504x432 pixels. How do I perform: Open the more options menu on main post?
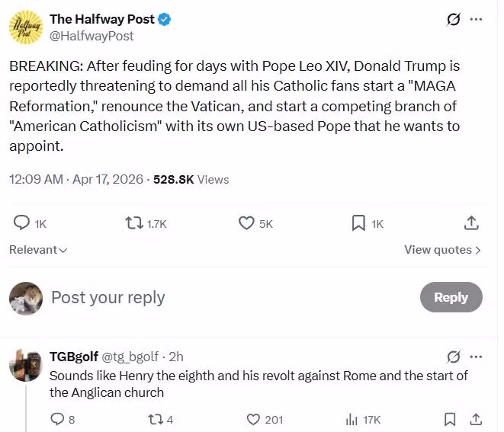point(477,20)
